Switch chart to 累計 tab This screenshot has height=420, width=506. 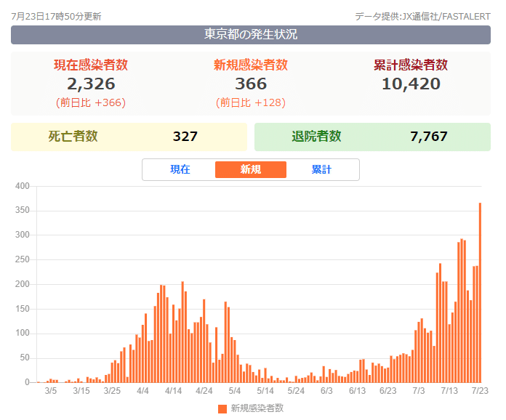pos(321,170)
